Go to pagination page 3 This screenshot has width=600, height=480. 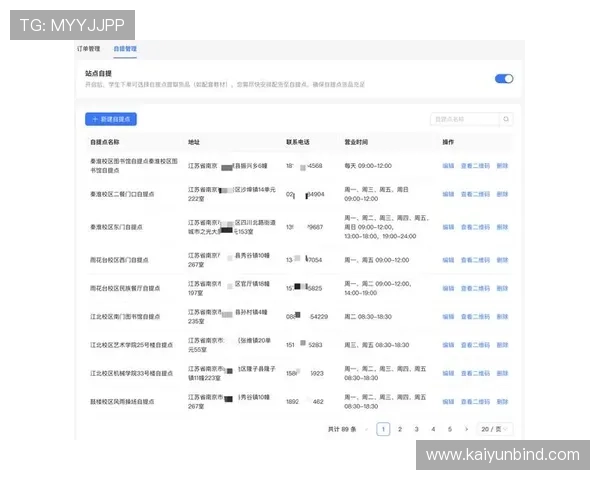pyautogui.click(x=416, y=429)
